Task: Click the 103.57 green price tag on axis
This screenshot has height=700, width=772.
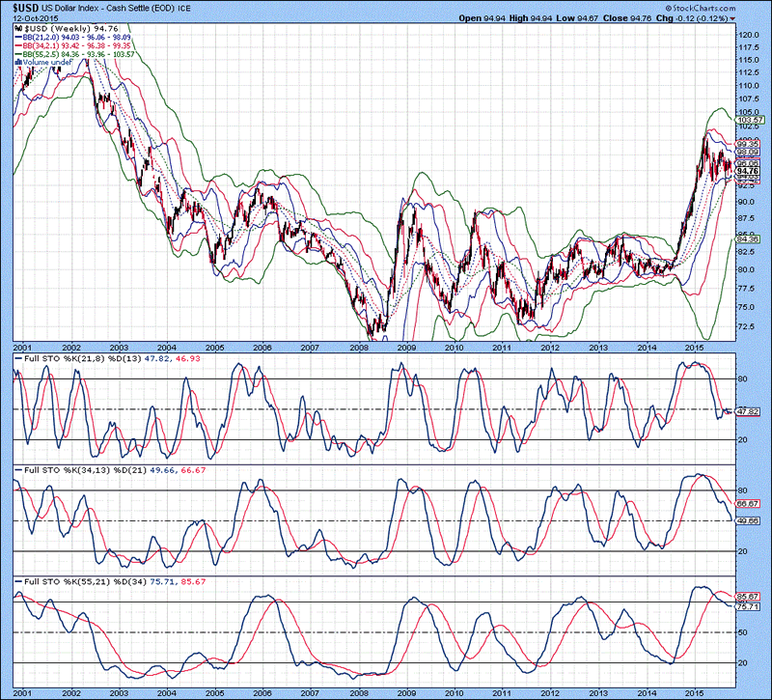Action: (x=751, y=119)
